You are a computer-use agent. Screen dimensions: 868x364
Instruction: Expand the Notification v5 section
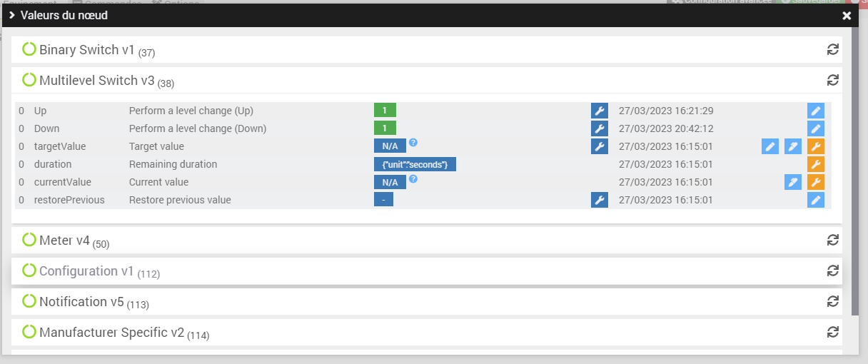tap(83, 302)
